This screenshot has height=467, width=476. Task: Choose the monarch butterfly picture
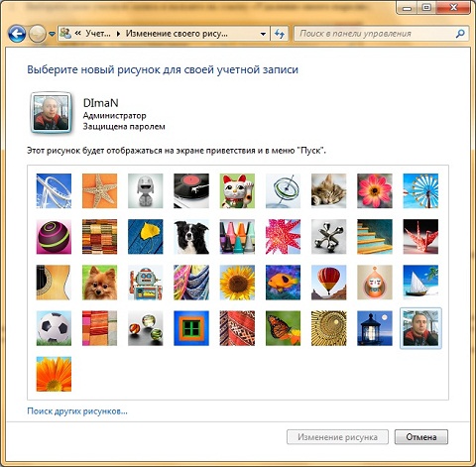click(x=283, y=328)
